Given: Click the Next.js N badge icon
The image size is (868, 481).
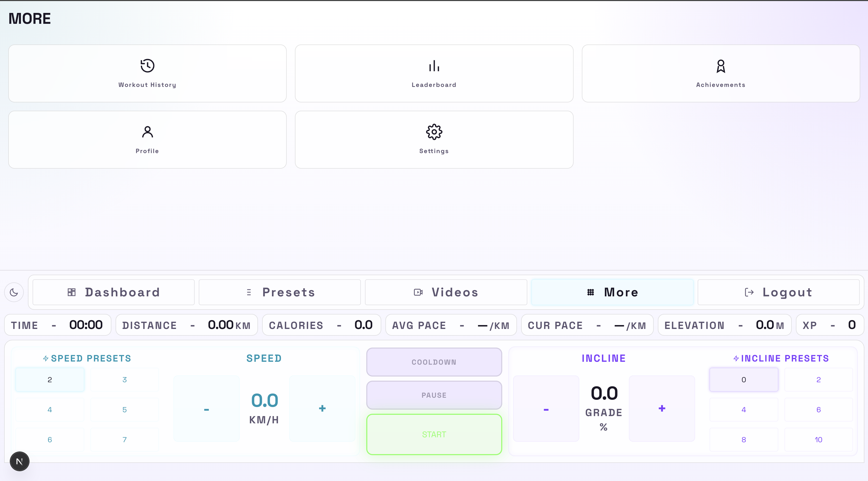Looking at the screenshot, I should click(x=20, y=461).
